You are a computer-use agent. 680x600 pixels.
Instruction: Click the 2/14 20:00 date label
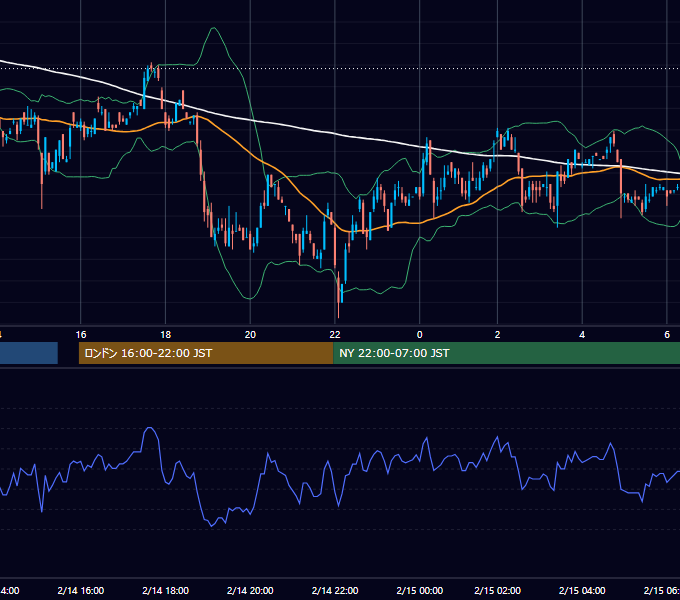(250, 590)
